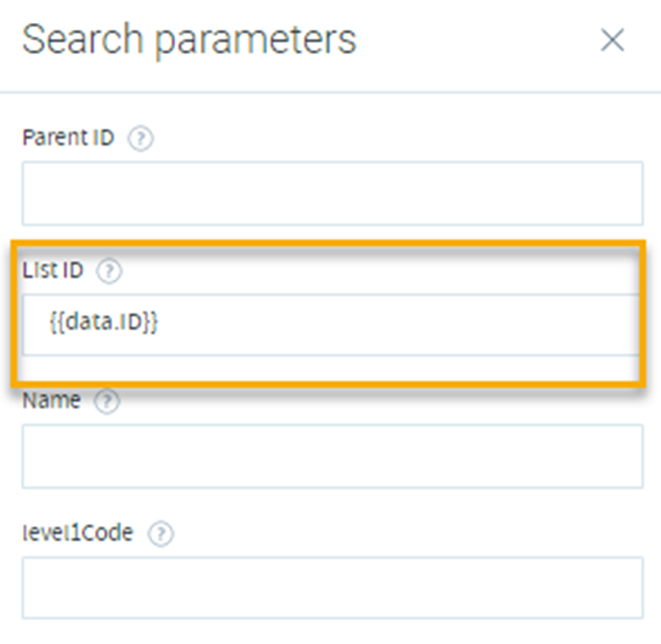The width and height of the screenshot is (661, 644).
Task: View the level1Code help icon info
Action: (x=160, y=534)
